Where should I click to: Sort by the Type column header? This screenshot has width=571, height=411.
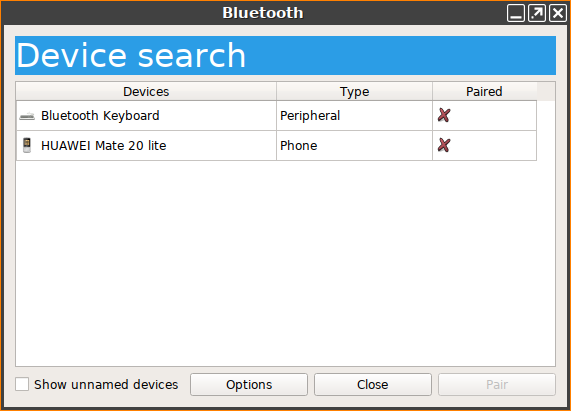tap(354, 91)
